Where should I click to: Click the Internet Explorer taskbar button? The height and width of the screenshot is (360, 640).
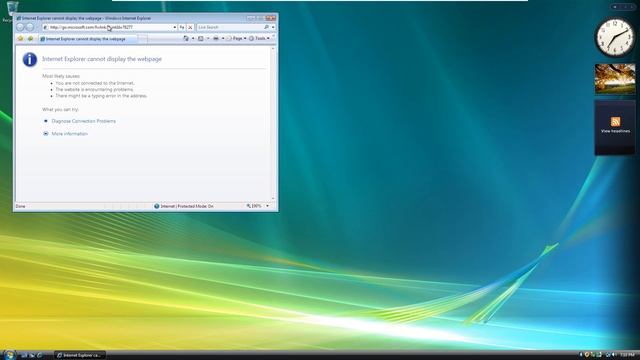[80, 356]
